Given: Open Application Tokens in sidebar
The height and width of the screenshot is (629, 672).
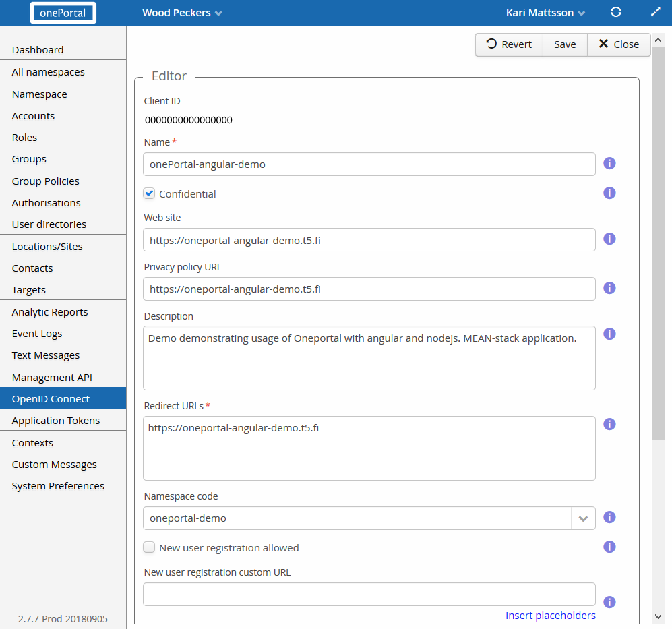Looking at the screenshot, I should [56, 421].
